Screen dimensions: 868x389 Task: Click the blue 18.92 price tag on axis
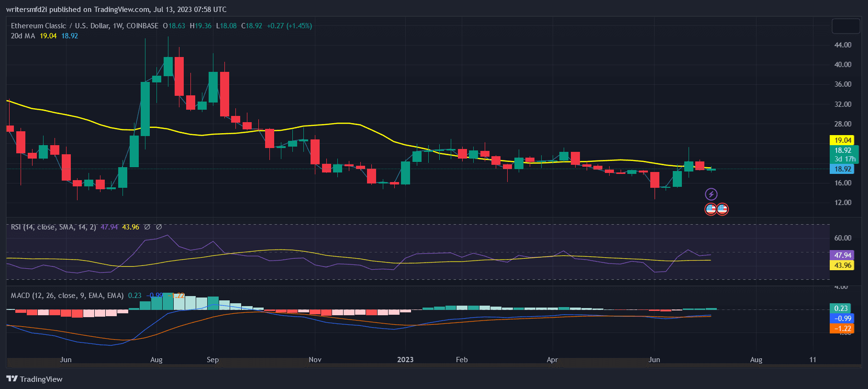pyautogui.click(x=843, y=169)
